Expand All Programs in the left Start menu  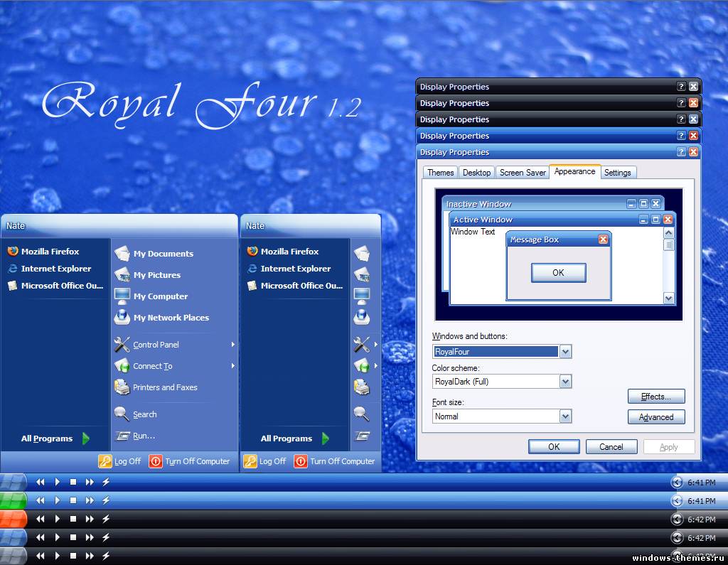55,438
